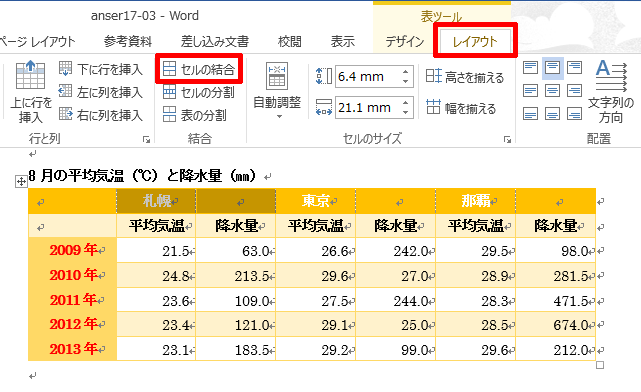The height and width of the screenshot is (392, 641).
Task: Click the 2011 年 row label
Action: coord(73,300)
